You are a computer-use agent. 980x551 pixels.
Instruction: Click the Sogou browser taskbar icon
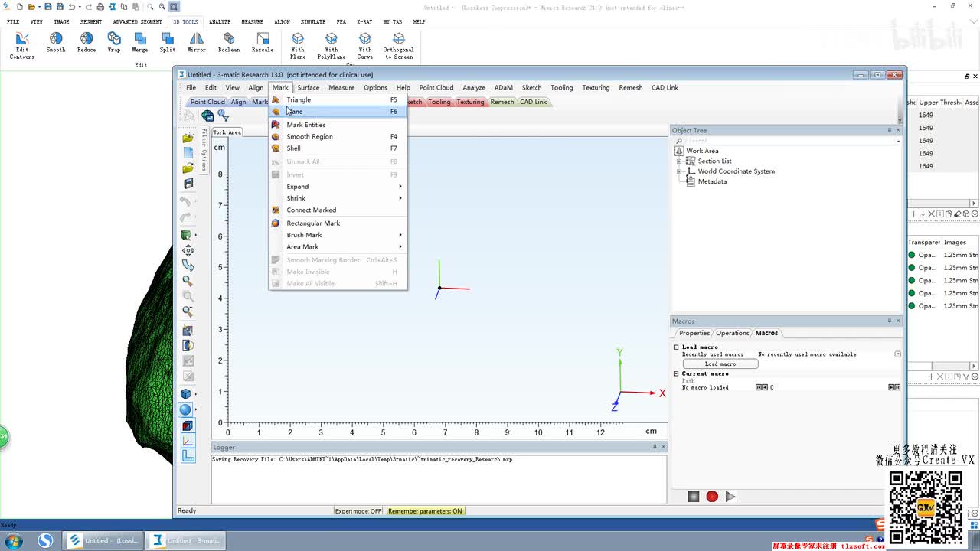[46, 541]
